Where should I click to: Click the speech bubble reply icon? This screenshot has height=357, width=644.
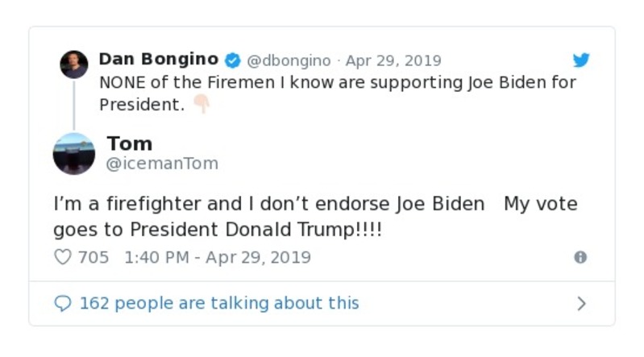[x=62, y=303]
